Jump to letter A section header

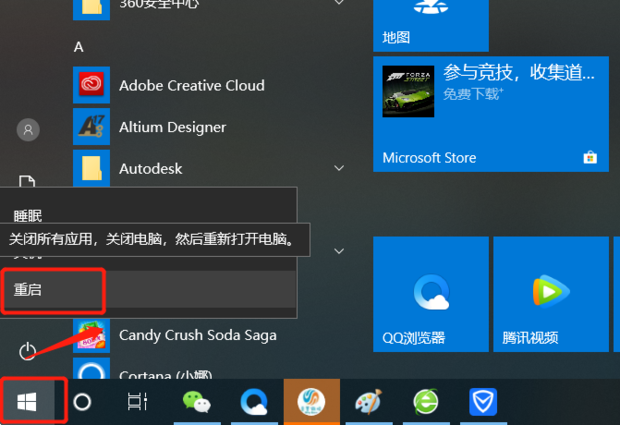(79, 47)
